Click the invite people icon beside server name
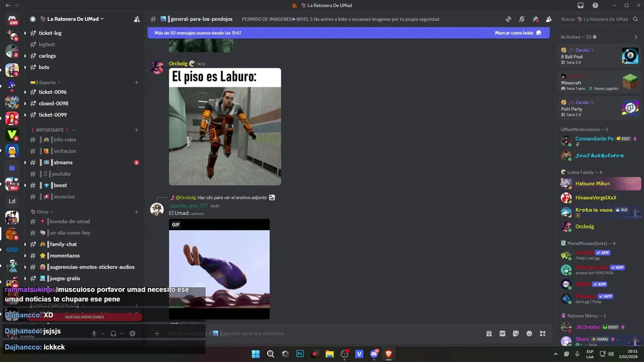644x362 pixels. tap(137, 19)
